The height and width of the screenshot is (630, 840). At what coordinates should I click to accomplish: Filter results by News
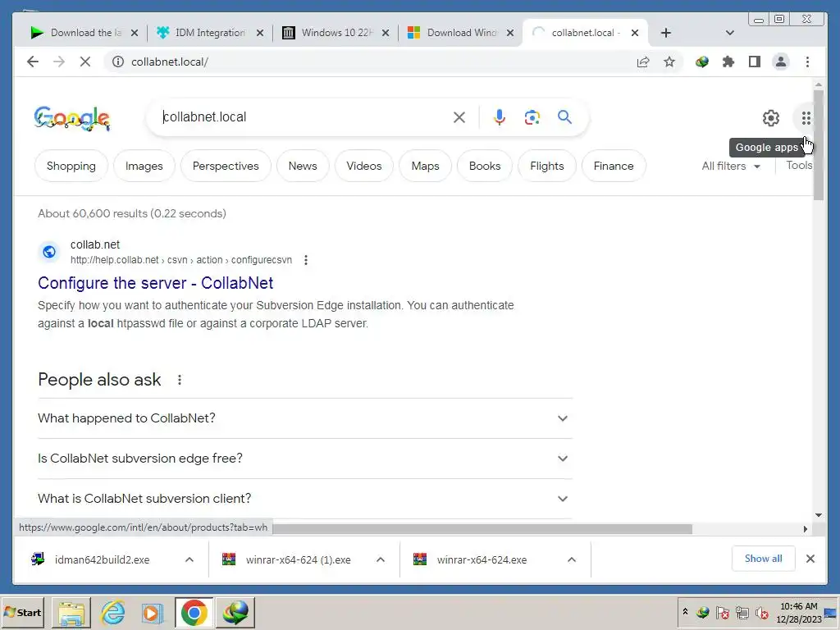pyautogui.click(x=303, y=166)
